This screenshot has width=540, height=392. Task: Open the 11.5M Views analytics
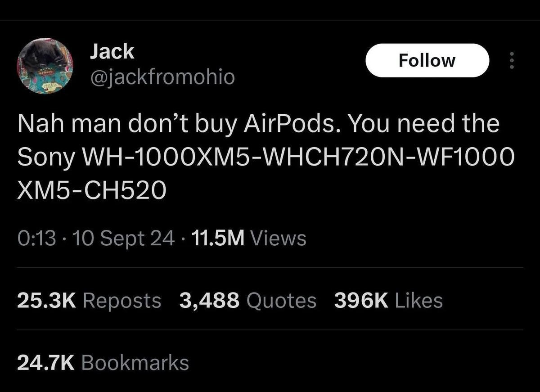click(x=249, y=238)
